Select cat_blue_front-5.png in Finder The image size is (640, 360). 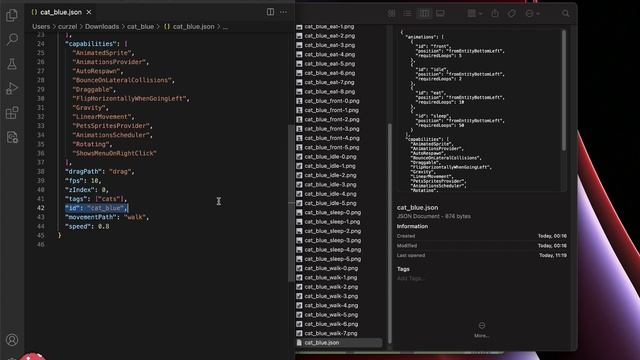tap(332, 147)
